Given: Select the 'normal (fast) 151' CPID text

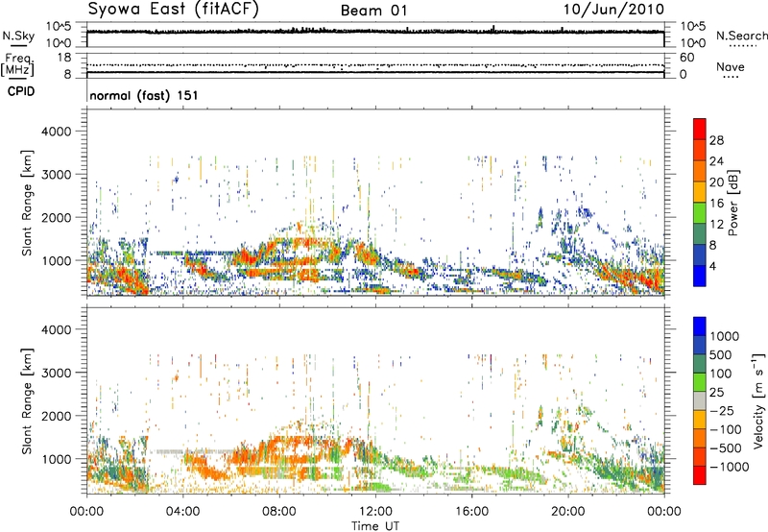Looking at the screenshot, I should [144, 95].
